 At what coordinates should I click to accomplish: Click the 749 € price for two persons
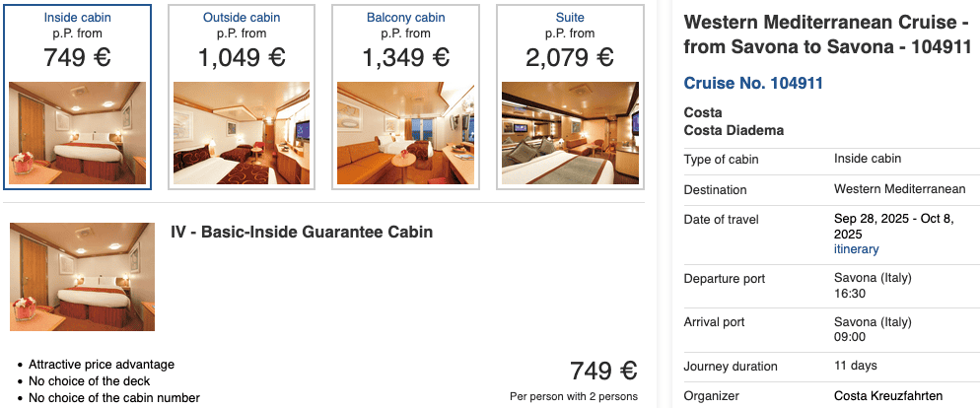coord(603,372)
